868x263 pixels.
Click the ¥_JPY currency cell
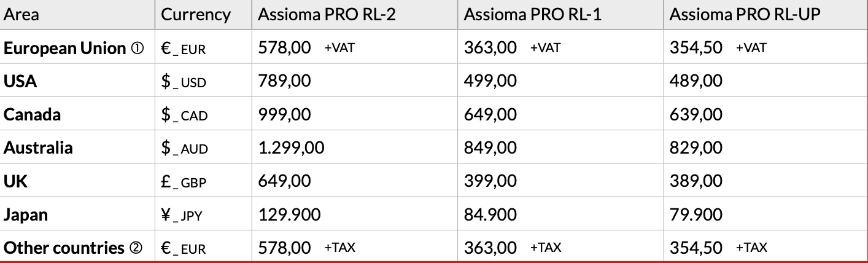pos(182,214)
